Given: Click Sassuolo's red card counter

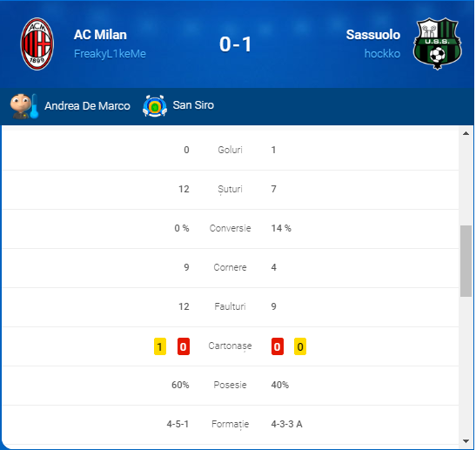Looking at the screenshot, I should click(x=278, y=346).
